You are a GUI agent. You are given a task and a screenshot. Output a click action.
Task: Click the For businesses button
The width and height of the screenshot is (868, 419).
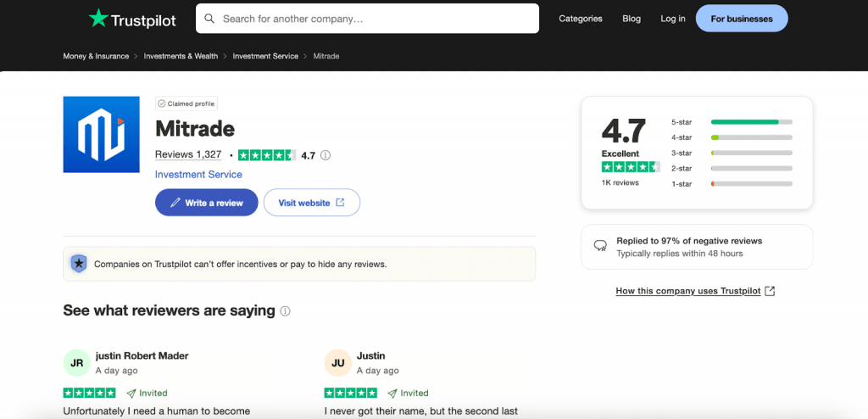[741, 19]
